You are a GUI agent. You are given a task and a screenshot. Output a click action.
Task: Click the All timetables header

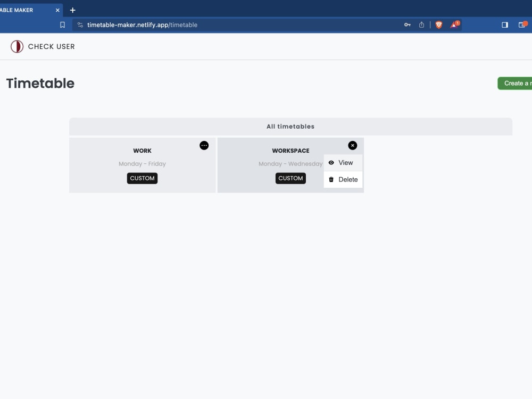tap(290, 127)
